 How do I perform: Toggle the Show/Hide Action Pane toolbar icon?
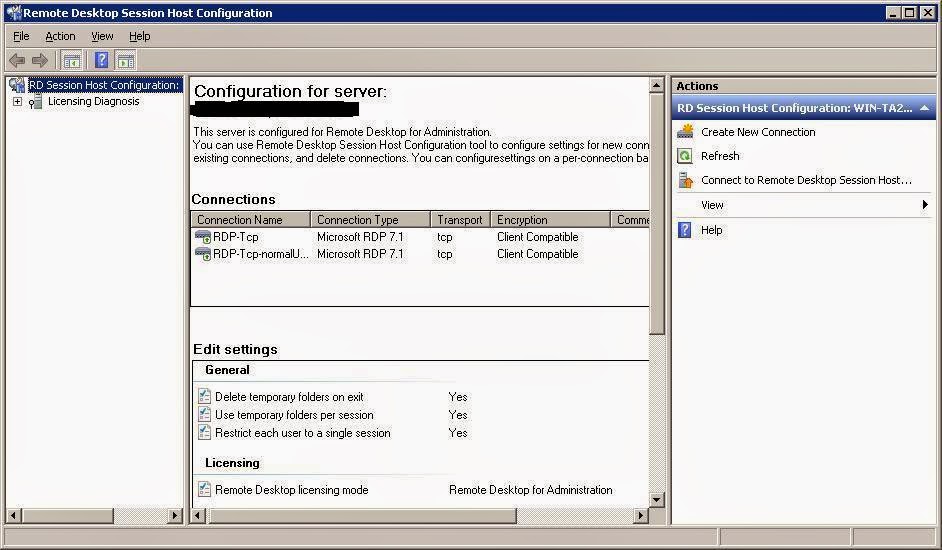[126, 60]
